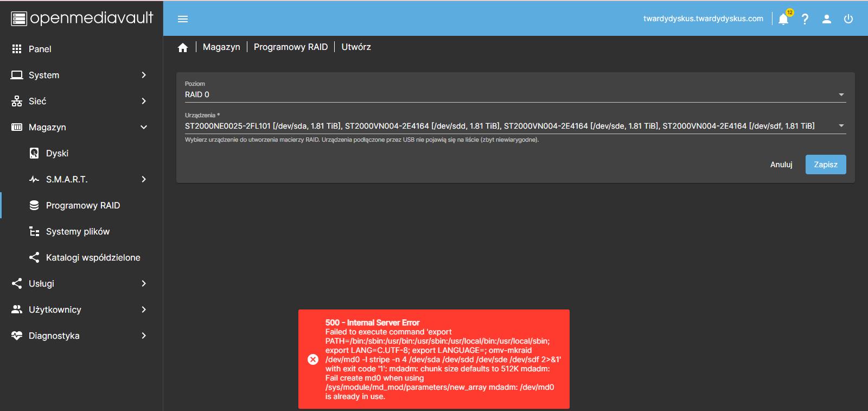Click the notification count badge 12
The width and height of the screenshot is (868, 411).
click(789, 12)
